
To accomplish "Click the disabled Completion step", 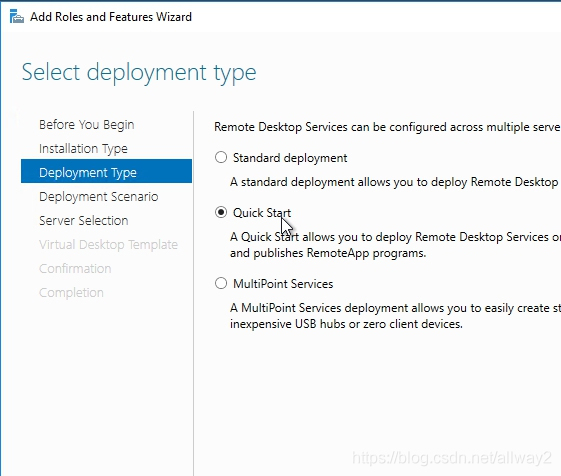I will point(71,293).
